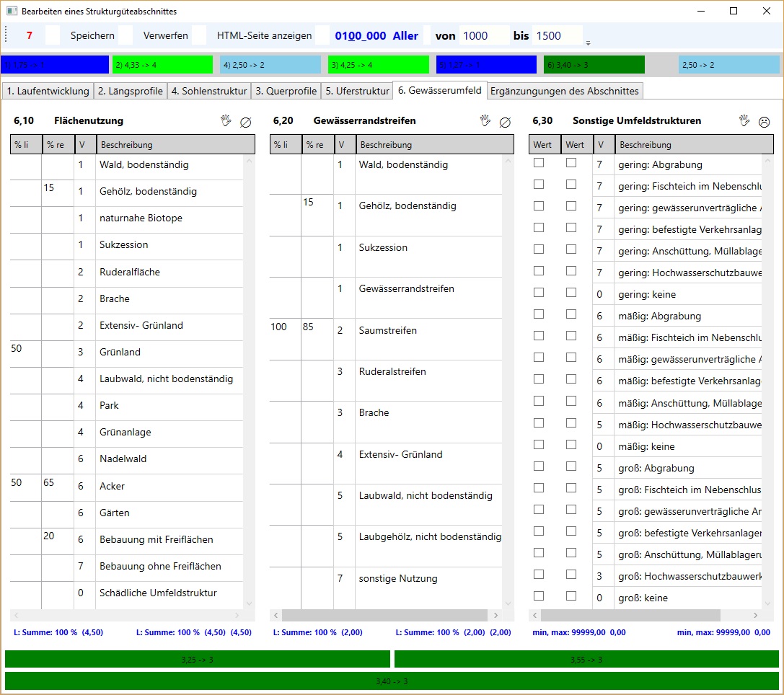The width and height of the screenshot is (784, 695).
Task: Click the 'von' input field containing 1000
Action: (x=484, y=35)
